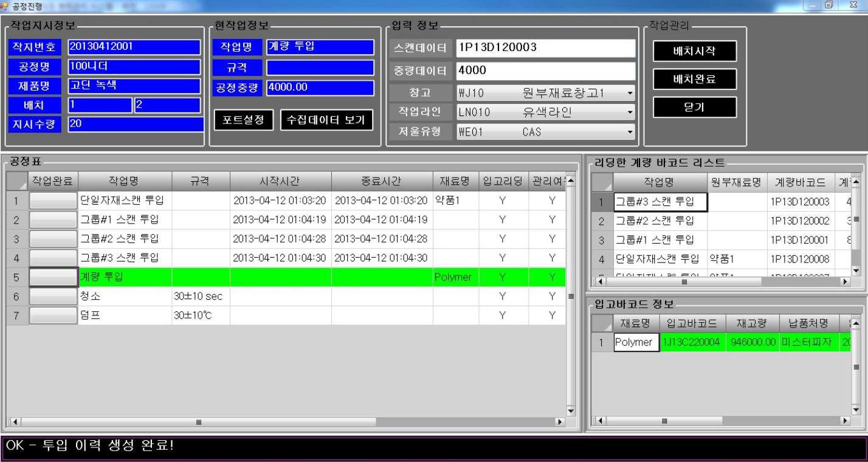Image resolution: width=868 pixels, height=462 pixels.
Task: Click the 작업명 field 계량 투입
Action: tap(320, 47)
